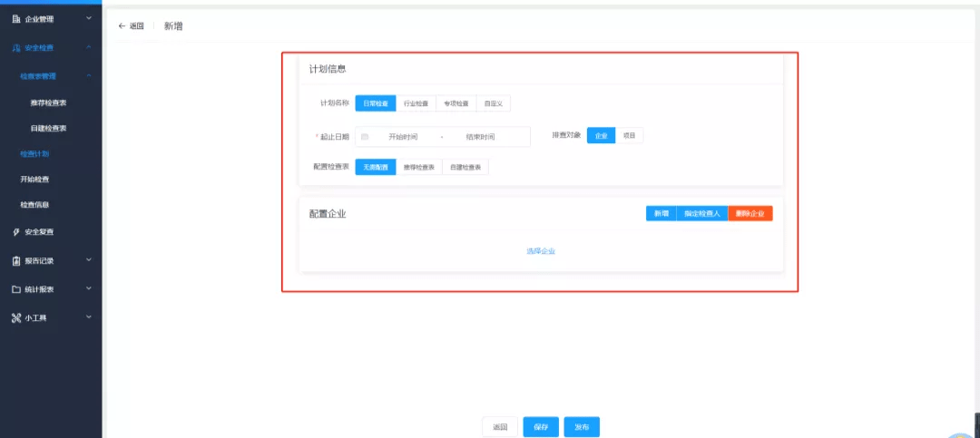Viewport: 980px width, 438px height.
Task: Click the 安全复查 lightning icon
Action: point(16,232)
